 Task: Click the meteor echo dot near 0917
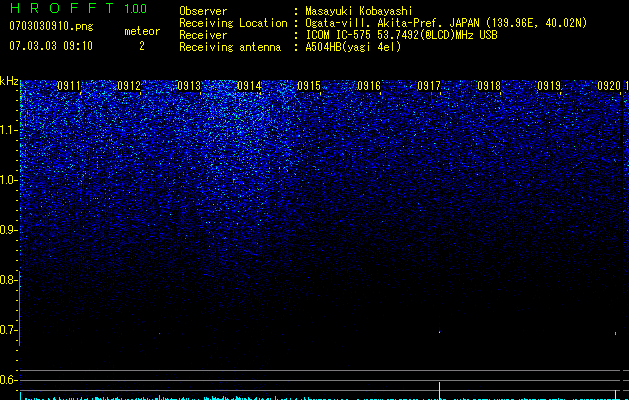point(440,332)
